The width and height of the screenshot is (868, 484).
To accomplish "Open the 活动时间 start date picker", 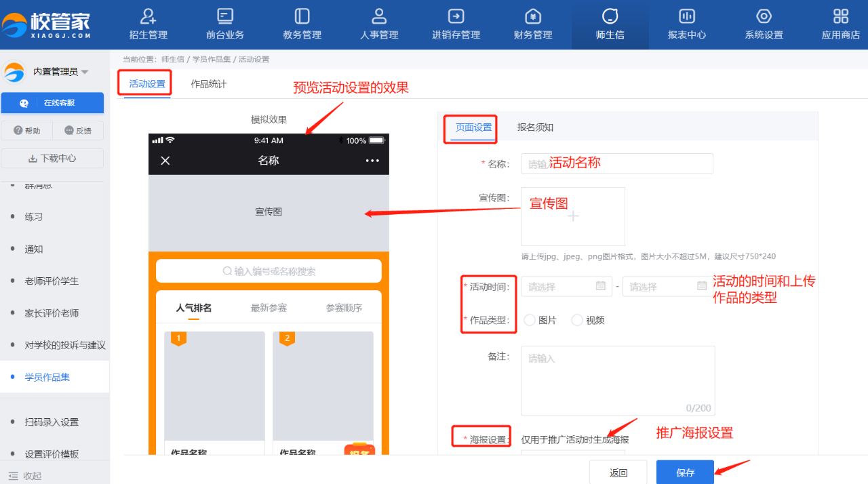I will click(x=566, y=286).
